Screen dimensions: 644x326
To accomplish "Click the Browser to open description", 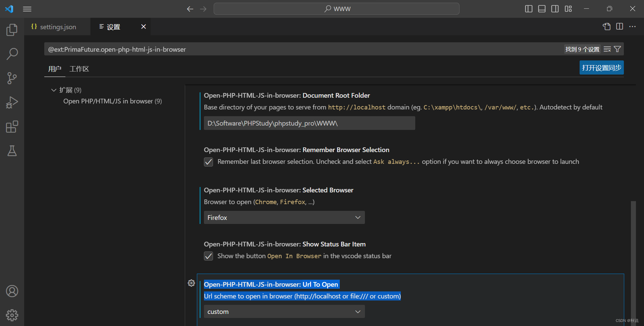I will click(259, 202).
